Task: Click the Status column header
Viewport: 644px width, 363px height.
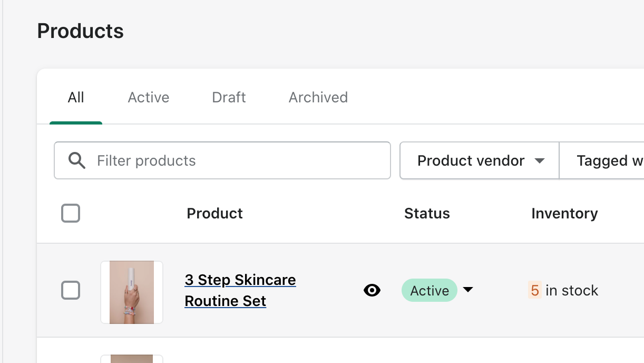Action: click(427, 213)
